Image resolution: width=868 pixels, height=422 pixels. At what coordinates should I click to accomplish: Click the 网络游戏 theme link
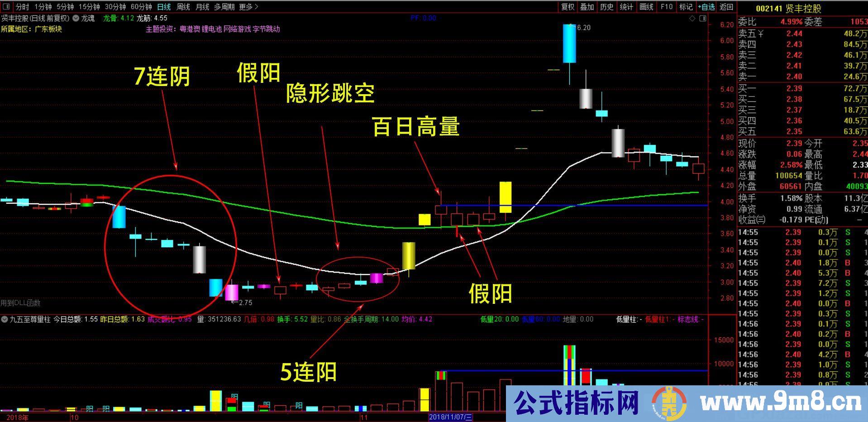coord(237,29)
